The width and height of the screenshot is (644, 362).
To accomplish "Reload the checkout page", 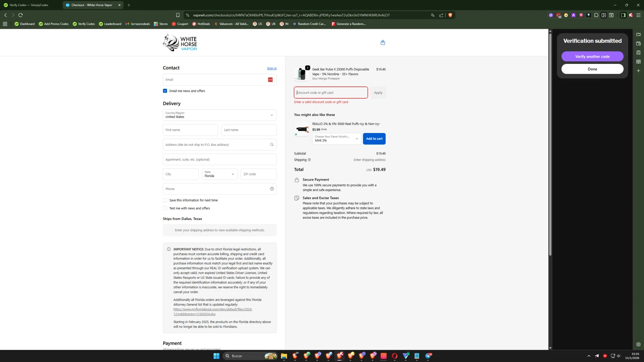I will point(21,15).
